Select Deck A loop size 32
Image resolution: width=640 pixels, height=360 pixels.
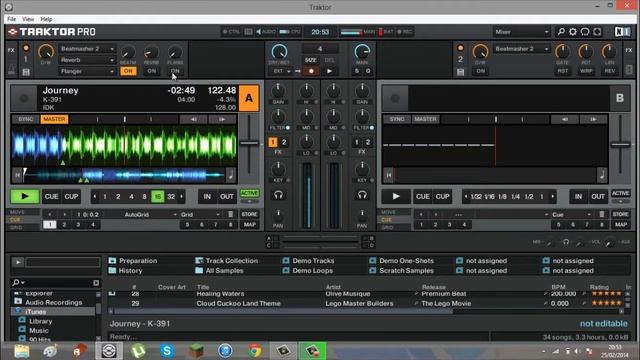tap(171, 196)
